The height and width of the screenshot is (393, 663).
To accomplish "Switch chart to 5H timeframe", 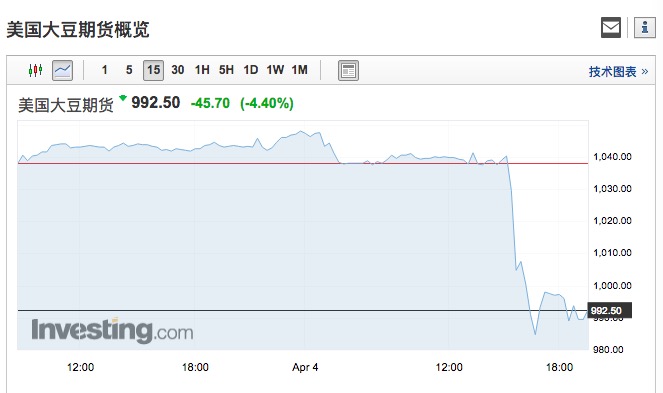I will pos(226,70).
